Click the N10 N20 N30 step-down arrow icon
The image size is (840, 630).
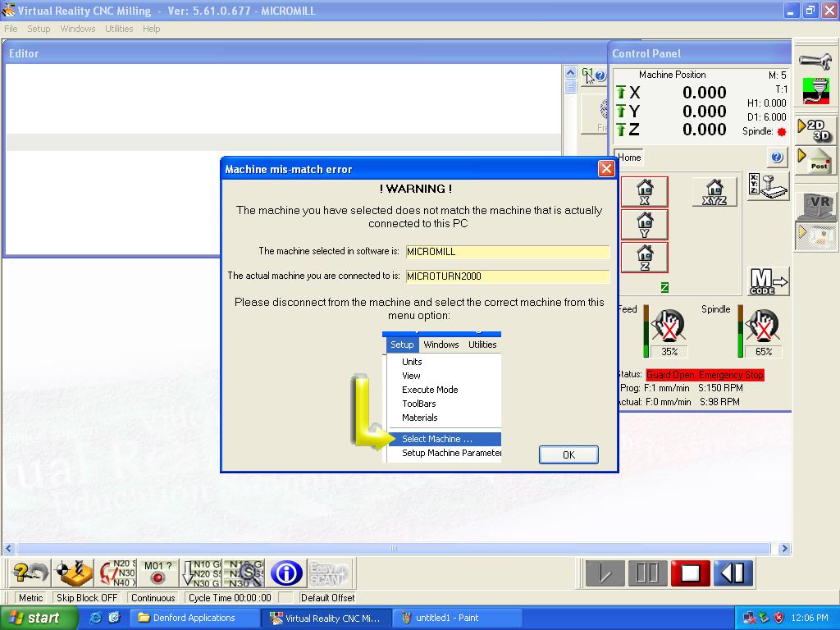[x=201, y=573]
